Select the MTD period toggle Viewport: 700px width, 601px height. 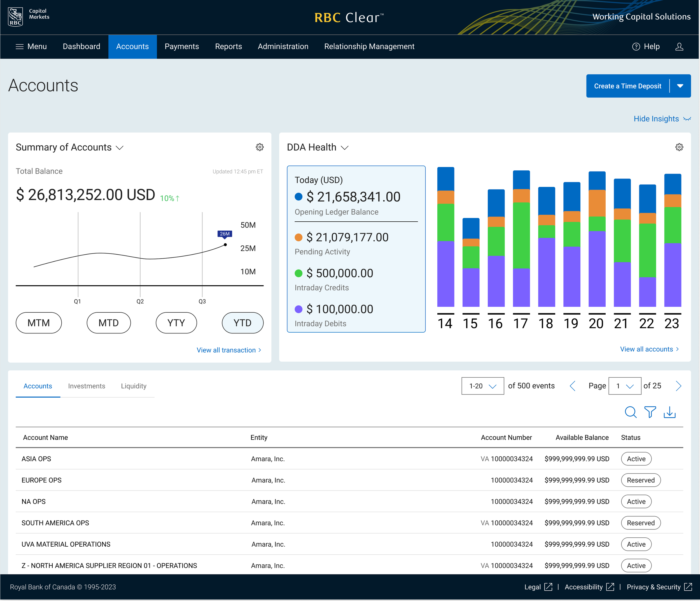[x=108, y=323]
